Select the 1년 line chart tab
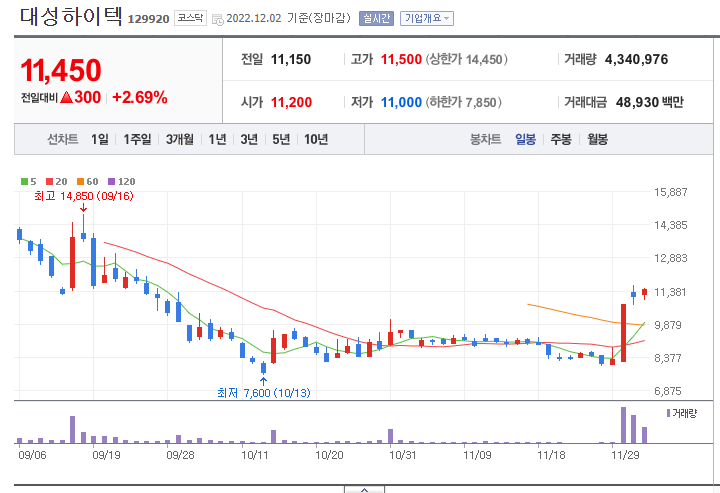This screenshot has height=493, width=720. coord(217,139)
